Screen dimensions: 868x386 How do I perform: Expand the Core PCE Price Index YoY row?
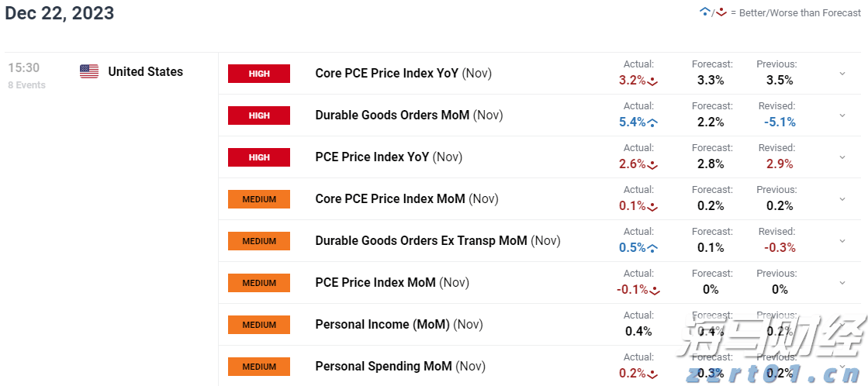pos(842,74)
